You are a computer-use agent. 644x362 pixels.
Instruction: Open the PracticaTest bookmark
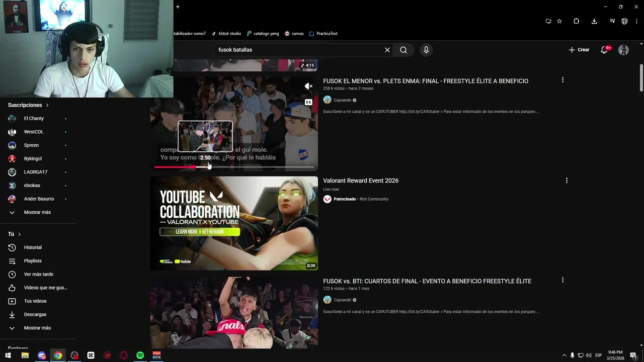pos(323,33)
